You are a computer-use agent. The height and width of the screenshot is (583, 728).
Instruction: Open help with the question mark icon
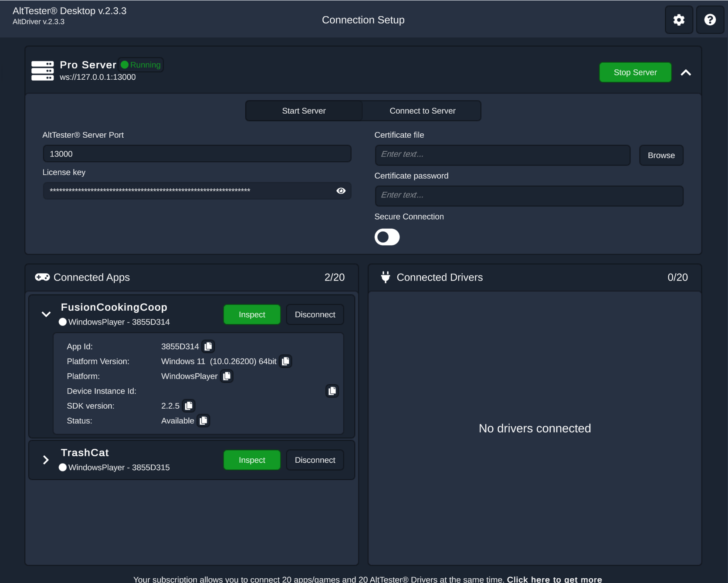tap(710, 20)
